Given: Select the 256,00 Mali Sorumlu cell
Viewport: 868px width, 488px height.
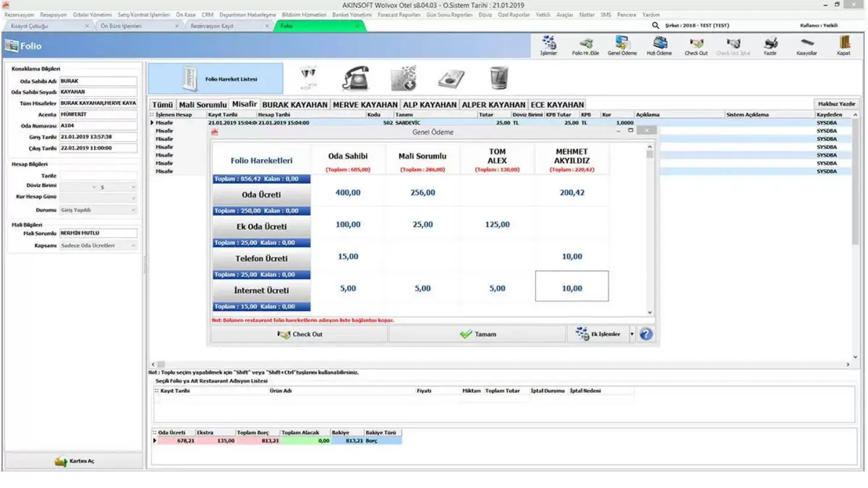Looking at the screenshot, I should point(423,193).
